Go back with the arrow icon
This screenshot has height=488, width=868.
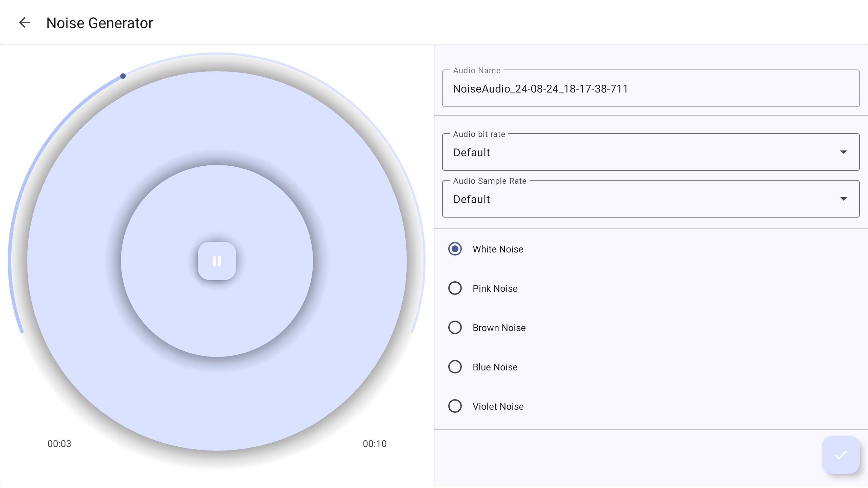click(x=24, y=23)
